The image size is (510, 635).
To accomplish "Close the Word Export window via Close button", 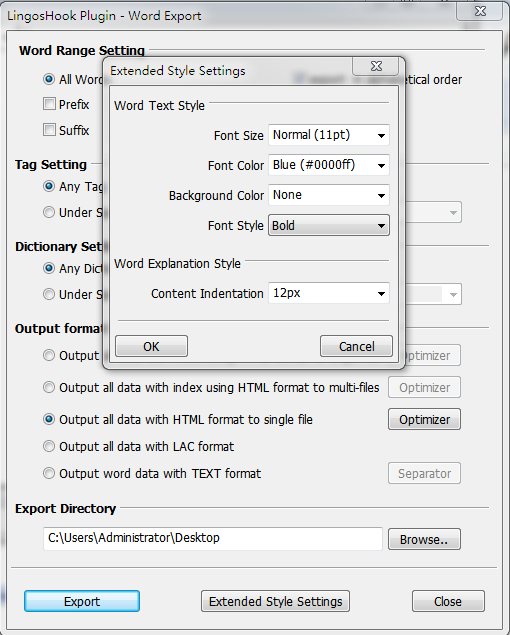I will (448, 601).
